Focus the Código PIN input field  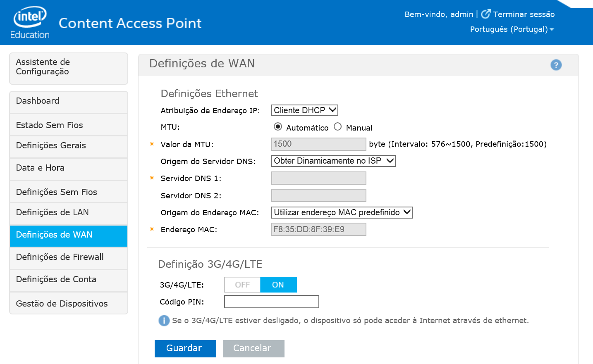pos(272,302)
